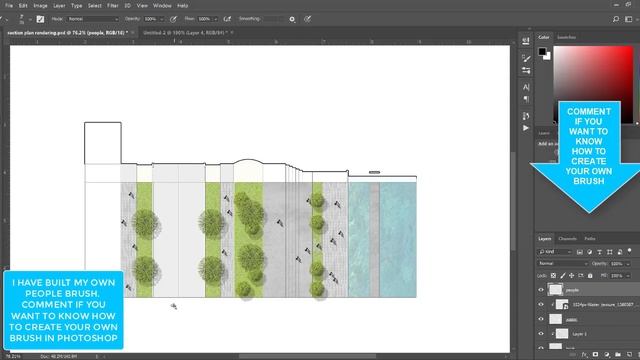Hide Layer 1
Screen dimensions: 640x360
541,334
